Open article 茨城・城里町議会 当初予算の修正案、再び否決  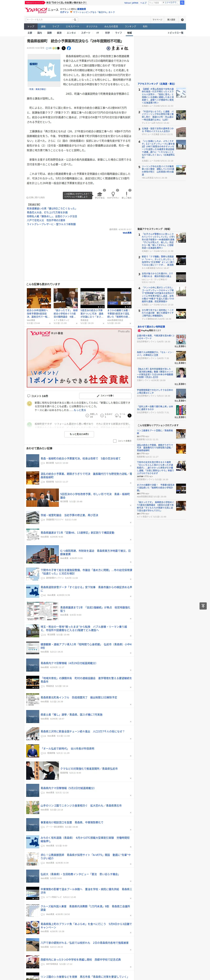pos(69,515)
